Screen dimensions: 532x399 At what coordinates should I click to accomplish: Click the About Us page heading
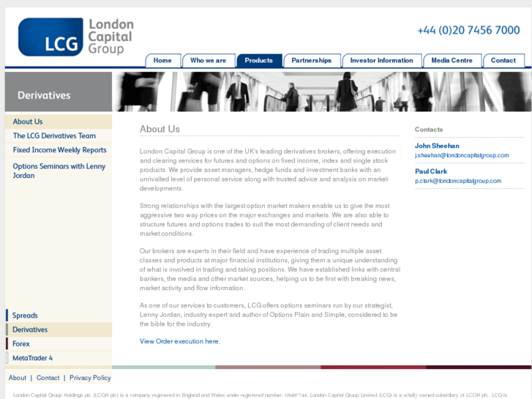point(160,129)
